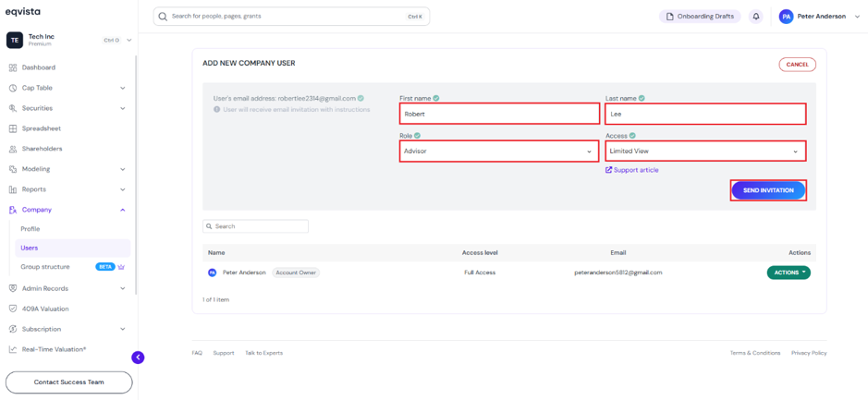Open 409A Valuation page

coord(45,309)
